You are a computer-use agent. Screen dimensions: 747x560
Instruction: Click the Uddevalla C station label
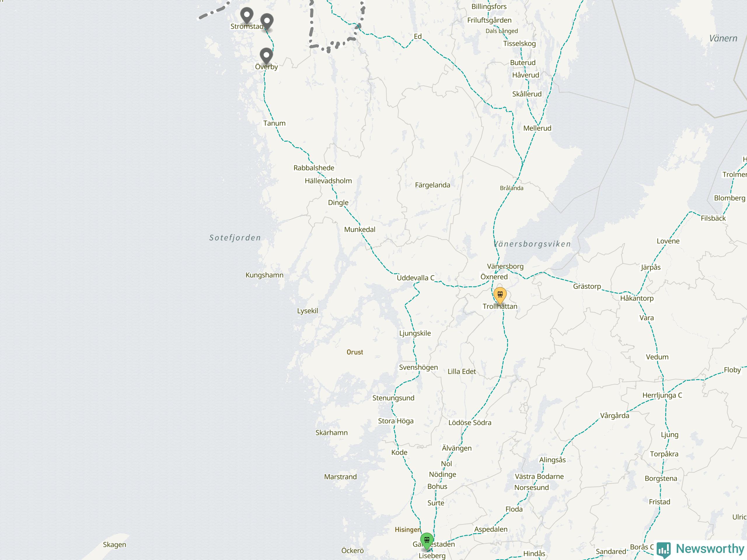[x=416, y=278]
